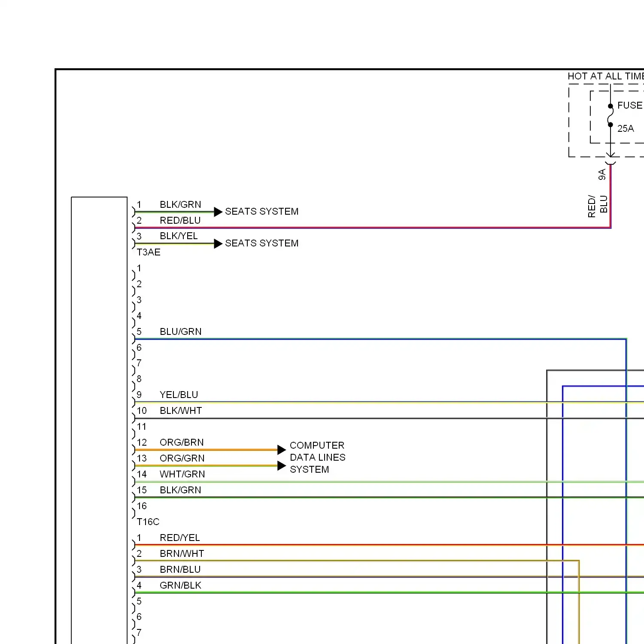Select pin number 9 next to YEL/BLU
Image resolution: width=644 pixels, height=644 pixels.
pos(139,395)
